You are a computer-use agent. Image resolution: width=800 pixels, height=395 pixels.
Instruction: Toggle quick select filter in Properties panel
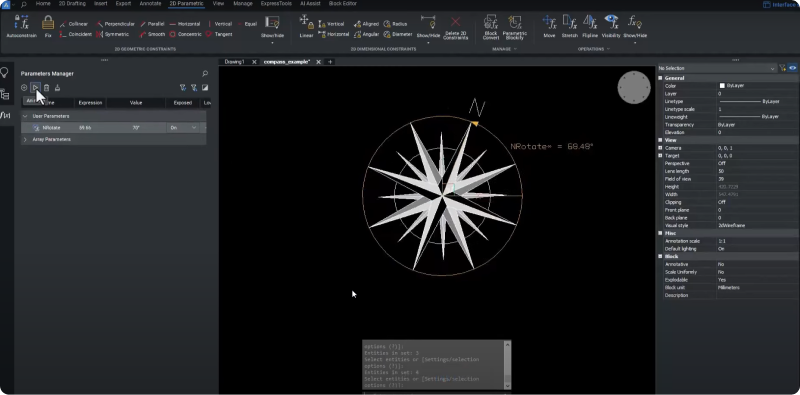782,68
